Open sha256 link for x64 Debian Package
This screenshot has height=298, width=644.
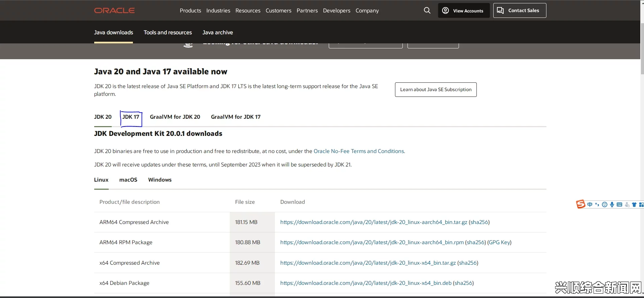(x=463, y=283)
